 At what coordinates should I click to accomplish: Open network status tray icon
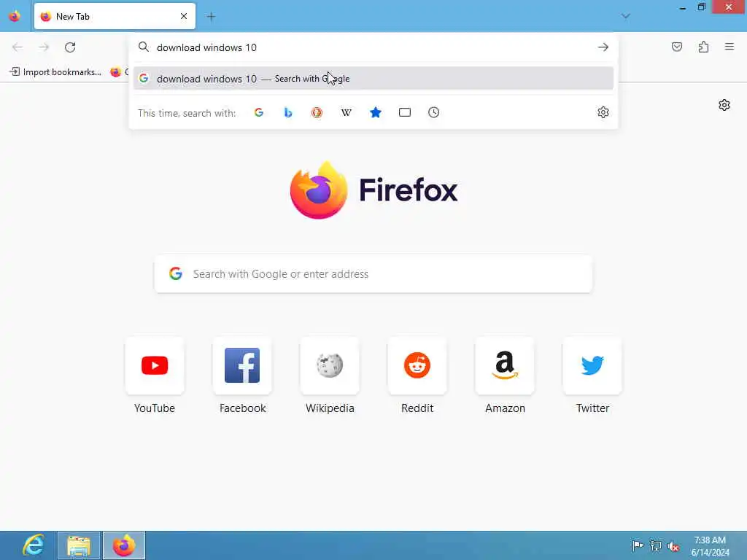click(x=656, y=545)
